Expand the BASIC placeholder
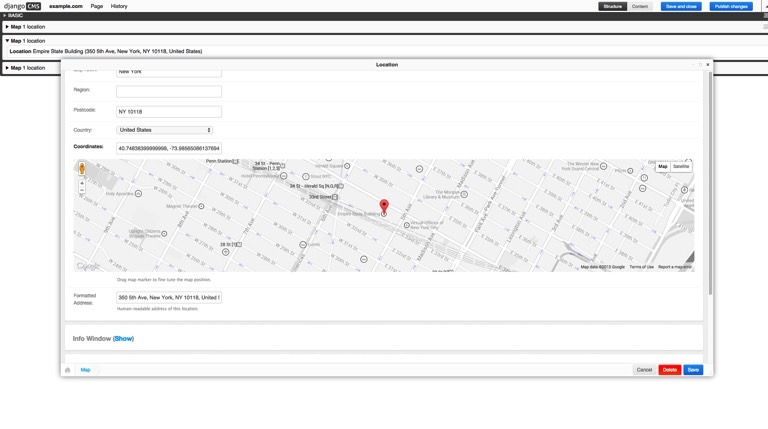 [x=5, y=16]
